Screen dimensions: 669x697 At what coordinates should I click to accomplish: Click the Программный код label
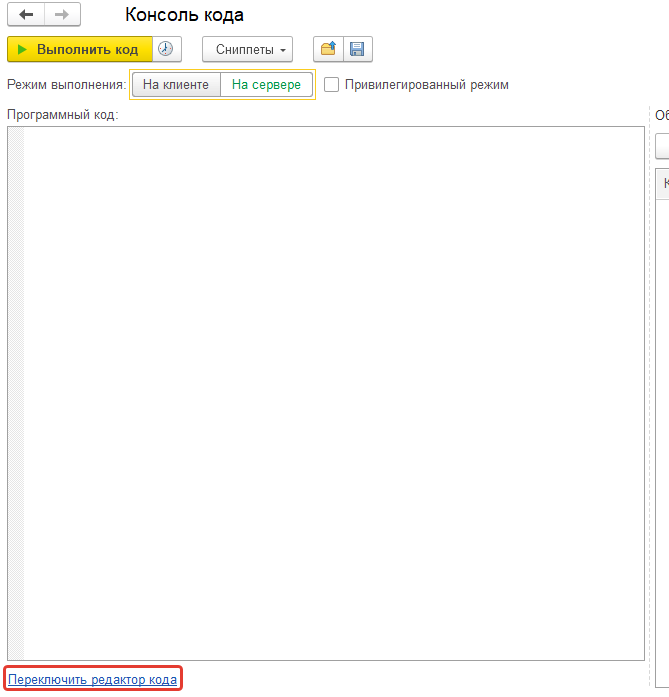[63, 115]
